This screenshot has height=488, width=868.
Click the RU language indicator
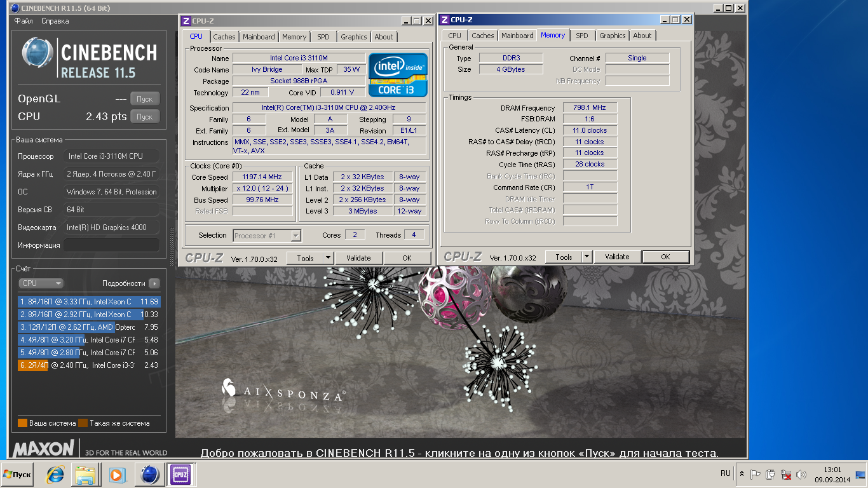(x=726, y=474)
